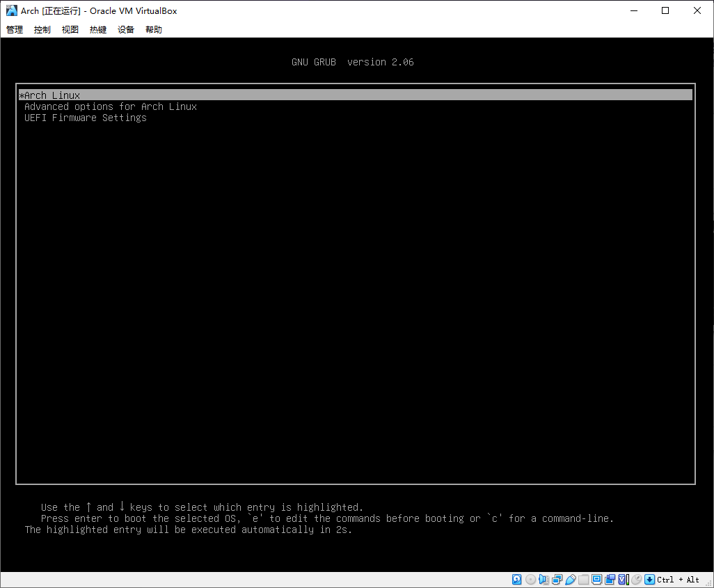Toggle the mouse integration indicator
Image resolution: width=714 pixels, height=588 pixels.
pyautogui.click(x=635, y=579)
